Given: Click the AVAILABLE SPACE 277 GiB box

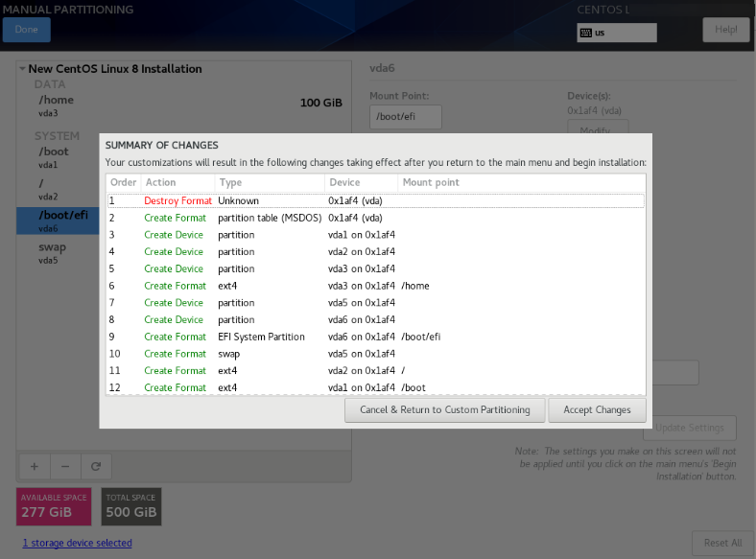Looking at the screenshot, I should [x=54, y=506].
